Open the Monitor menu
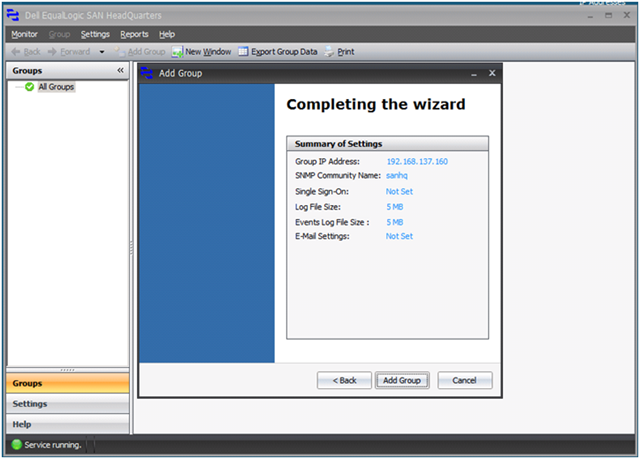Viewport: 640px width, 459px height. point(24,34)
